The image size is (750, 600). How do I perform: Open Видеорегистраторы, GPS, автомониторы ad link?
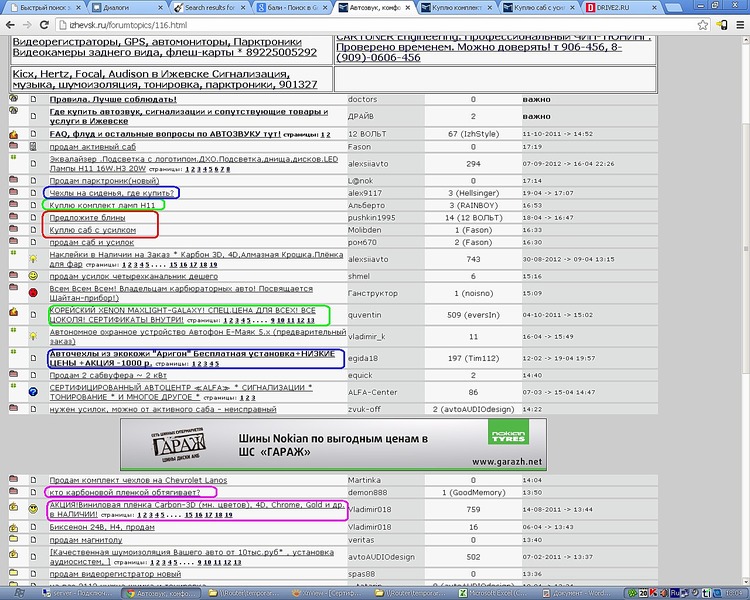coord(165,47)
